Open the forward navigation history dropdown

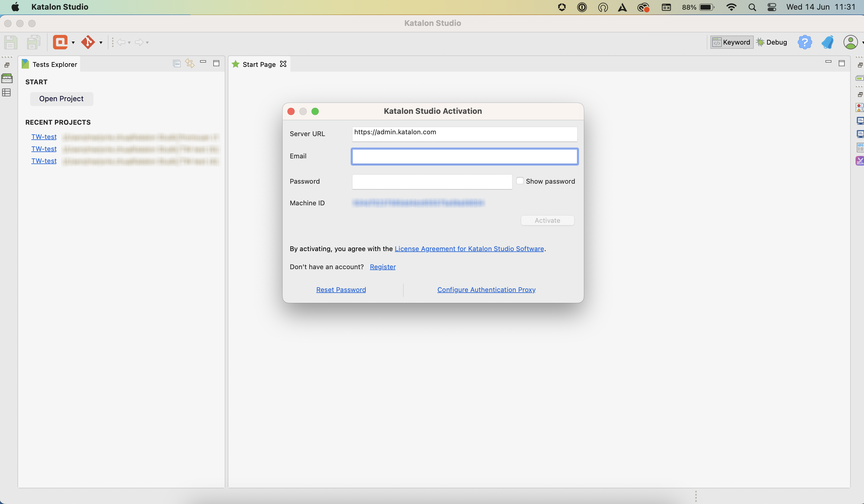pyautogui.click(x=147, y=42)
